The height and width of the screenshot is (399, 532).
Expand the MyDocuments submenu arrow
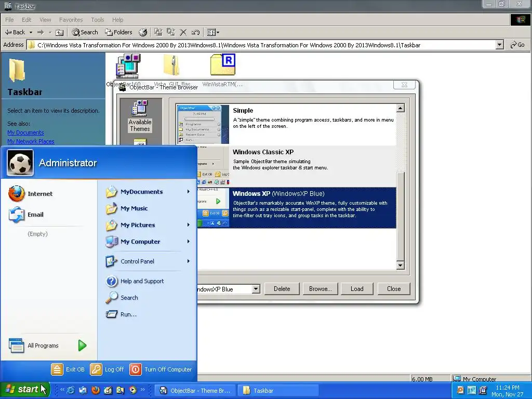[188, 192]
